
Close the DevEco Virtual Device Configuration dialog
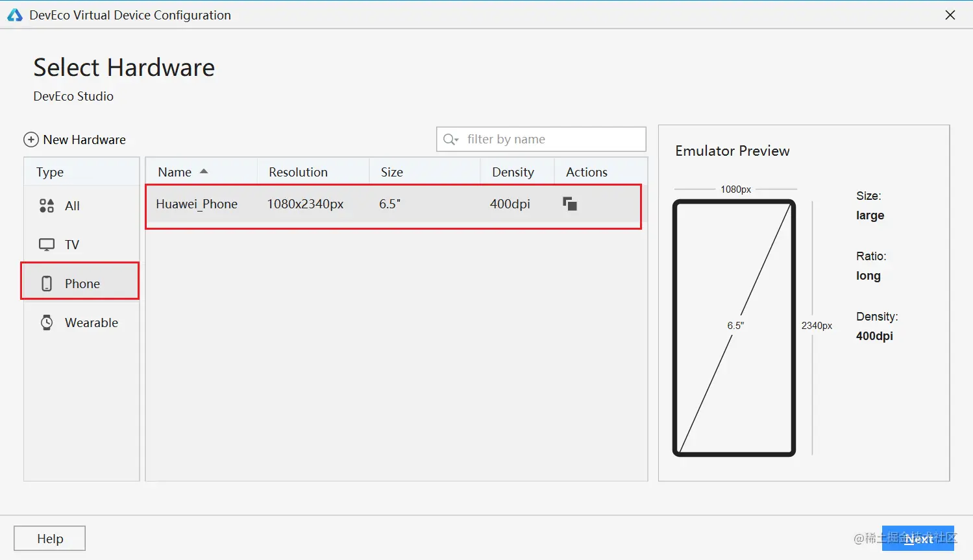click(950, 15)
